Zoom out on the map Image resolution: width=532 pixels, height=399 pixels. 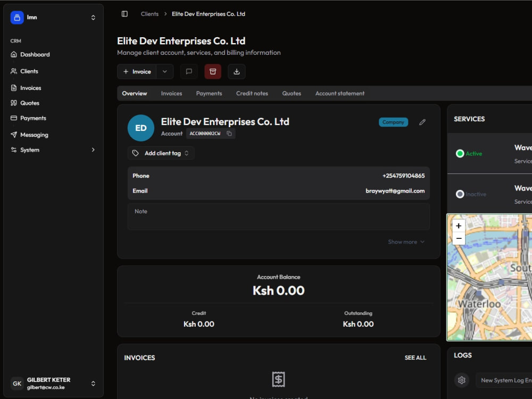pos(459,238)
